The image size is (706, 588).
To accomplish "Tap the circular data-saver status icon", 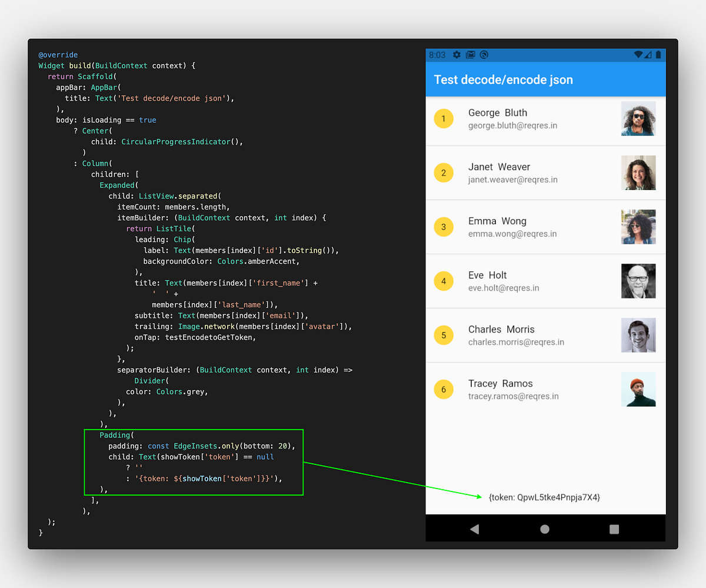I will tap(484, 54).
